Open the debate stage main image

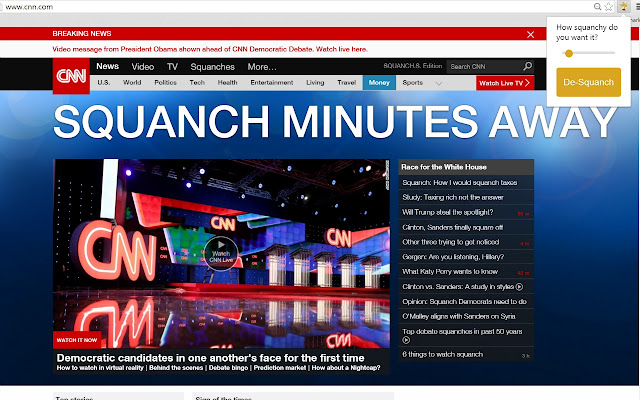point(221,253)
